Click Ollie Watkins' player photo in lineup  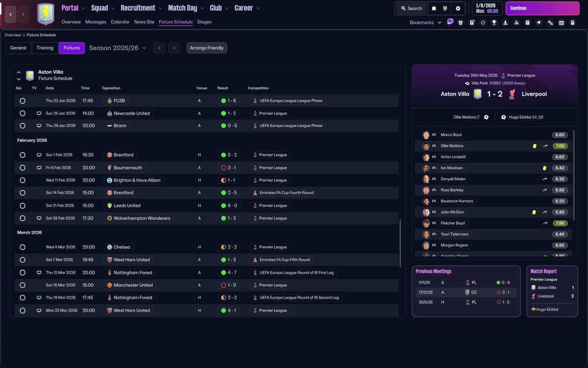pyautogui.click(x=426, y=146)
